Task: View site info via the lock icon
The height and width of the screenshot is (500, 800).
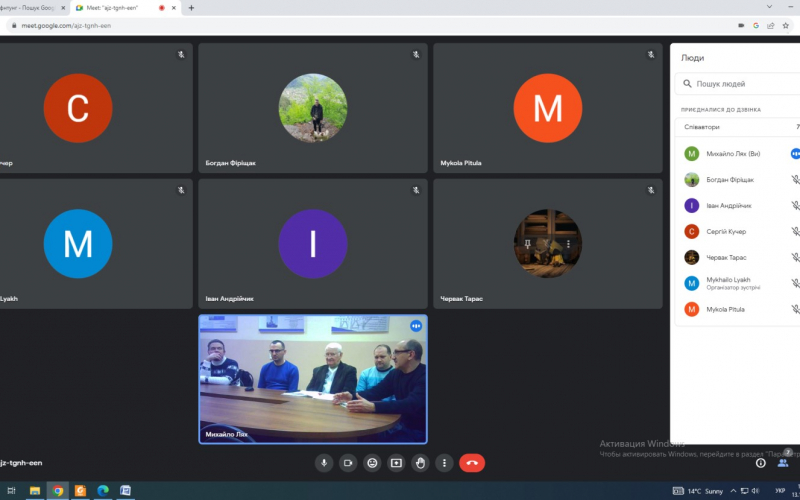Action: 14,26
